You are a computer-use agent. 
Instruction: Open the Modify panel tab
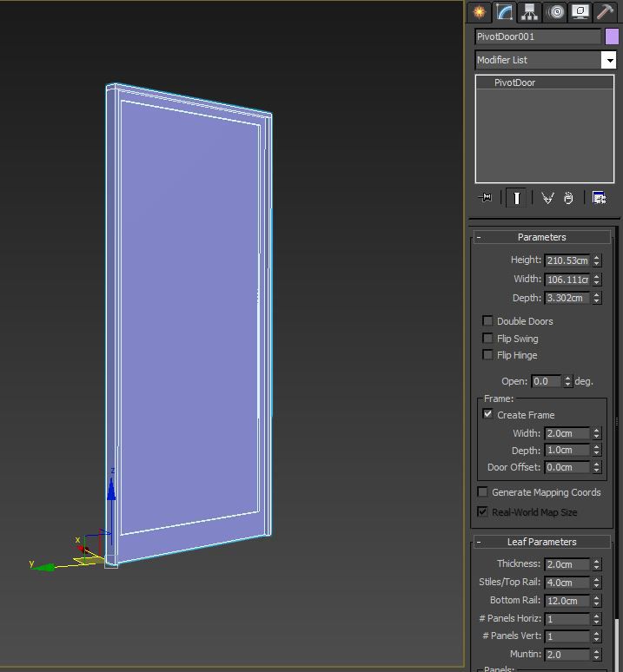point(504,12)
